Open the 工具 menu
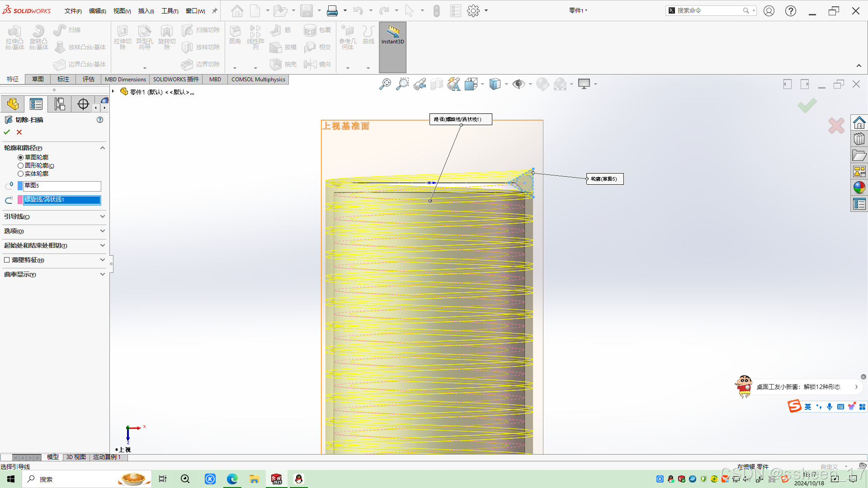 coord(170,11)
